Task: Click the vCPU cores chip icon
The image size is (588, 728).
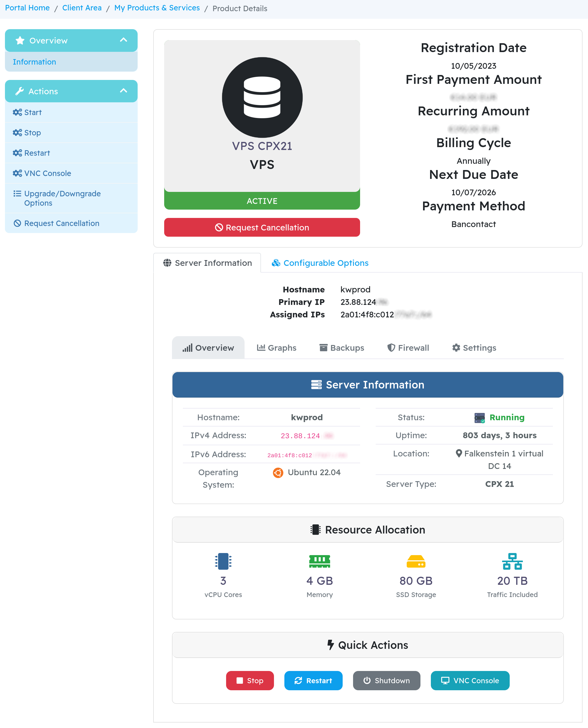Action: pos(223,561)
